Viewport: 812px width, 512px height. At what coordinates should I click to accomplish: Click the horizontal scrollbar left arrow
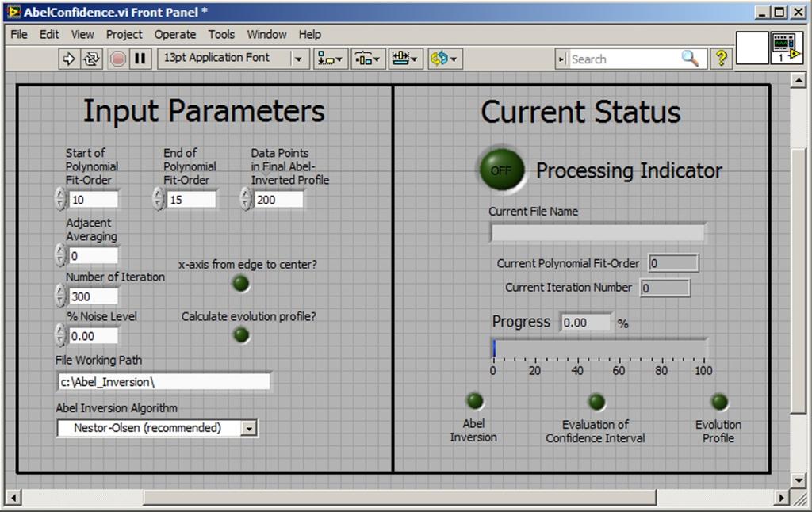[13, 498]
